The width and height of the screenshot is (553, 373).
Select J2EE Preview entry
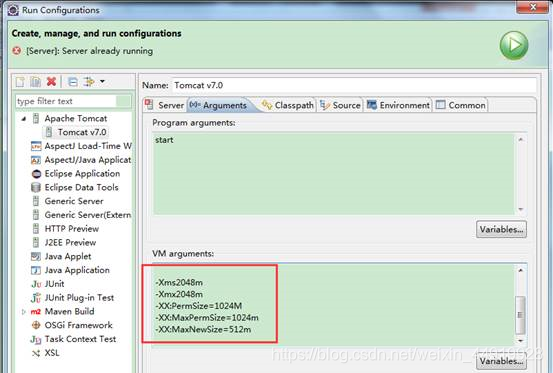(70, 243)
